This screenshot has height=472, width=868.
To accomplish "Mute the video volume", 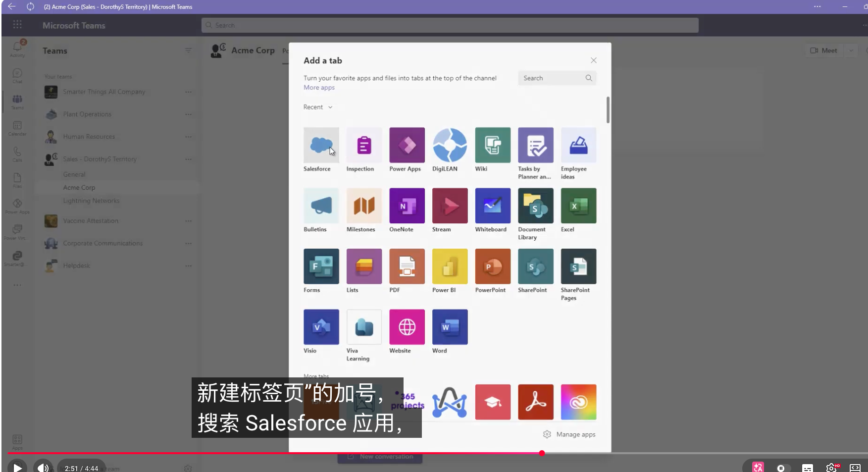I will (43, 468).
